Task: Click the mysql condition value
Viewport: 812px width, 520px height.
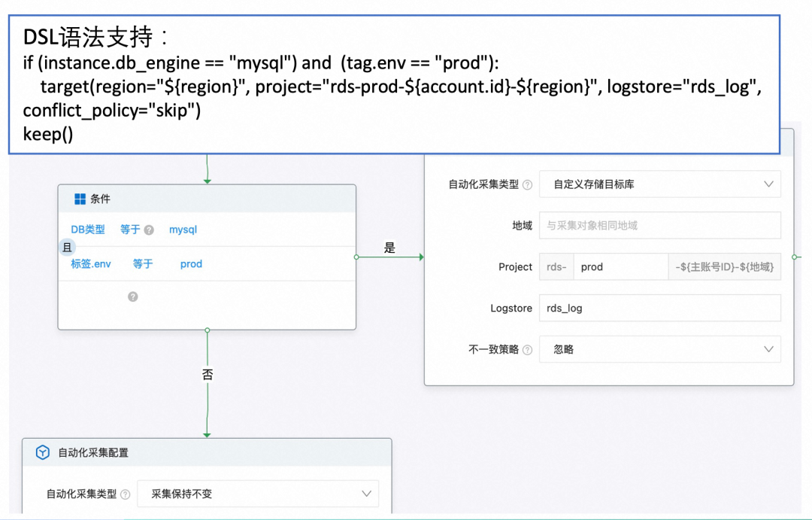Action: pos(183,230)
